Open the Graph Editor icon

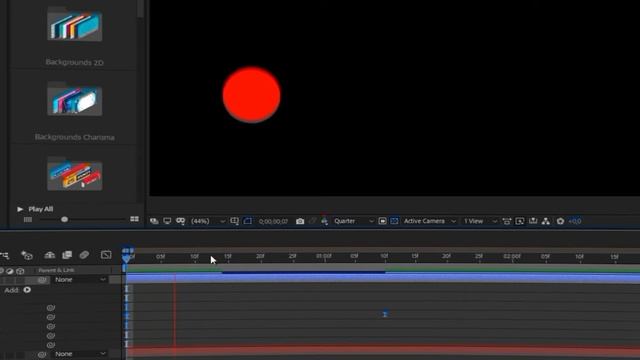pyautogui.click(x=106, y=255)
